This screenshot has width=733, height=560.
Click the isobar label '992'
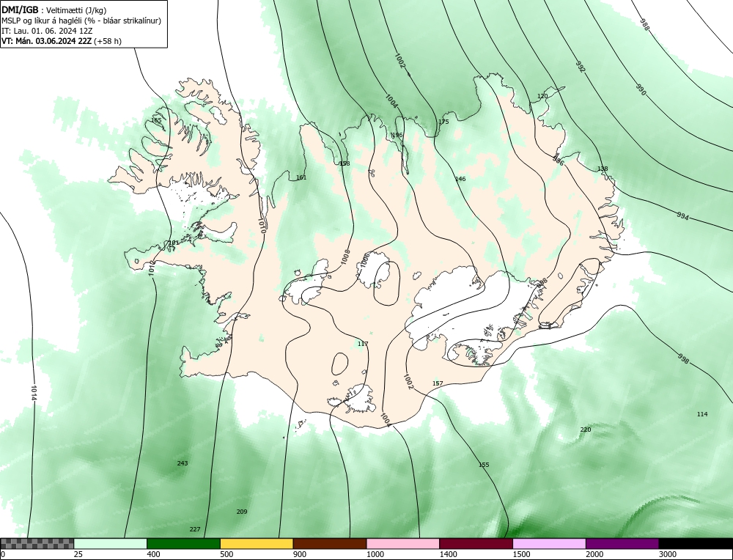[580, 67]
